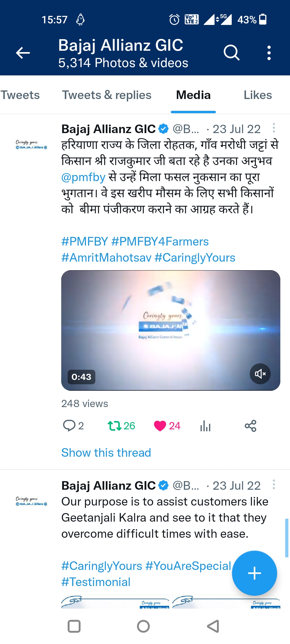
Task: Open the Tweets & replies tab
Action: point(107,95)
